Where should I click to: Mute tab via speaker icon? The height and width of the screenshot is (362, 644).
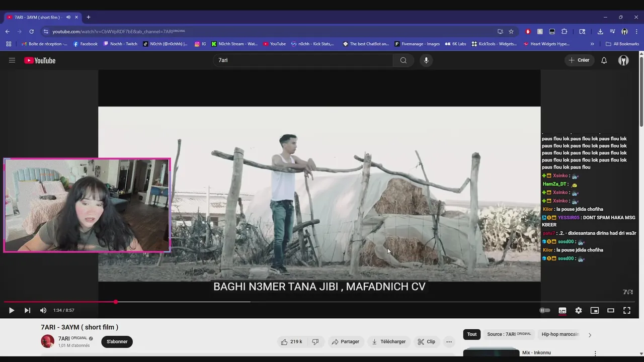coord(68,17)
